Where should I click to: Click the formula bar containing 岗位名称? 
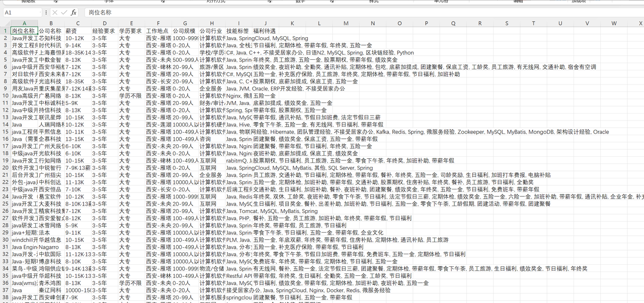(363, 13)
